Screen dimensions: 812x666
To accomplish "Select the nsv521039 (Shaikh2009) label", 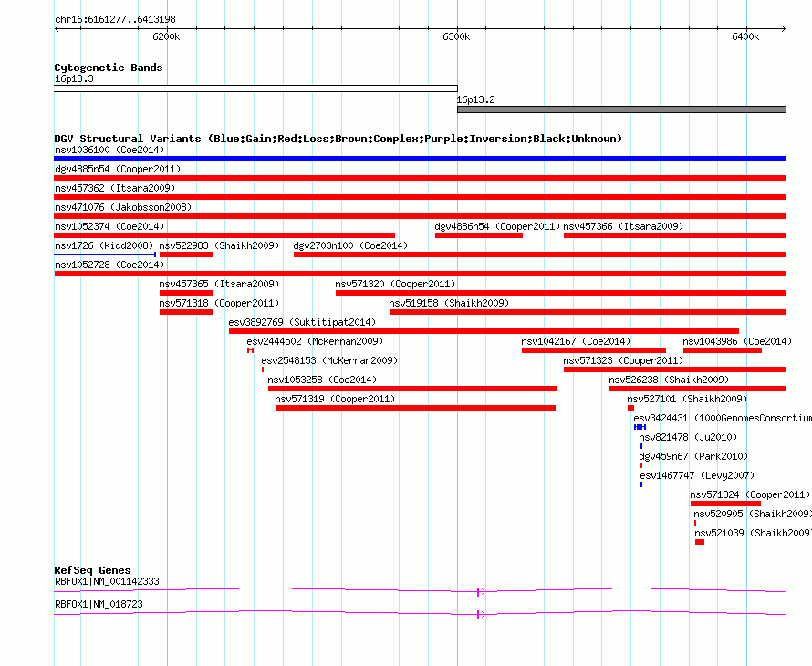I will [x=753, y=533].
